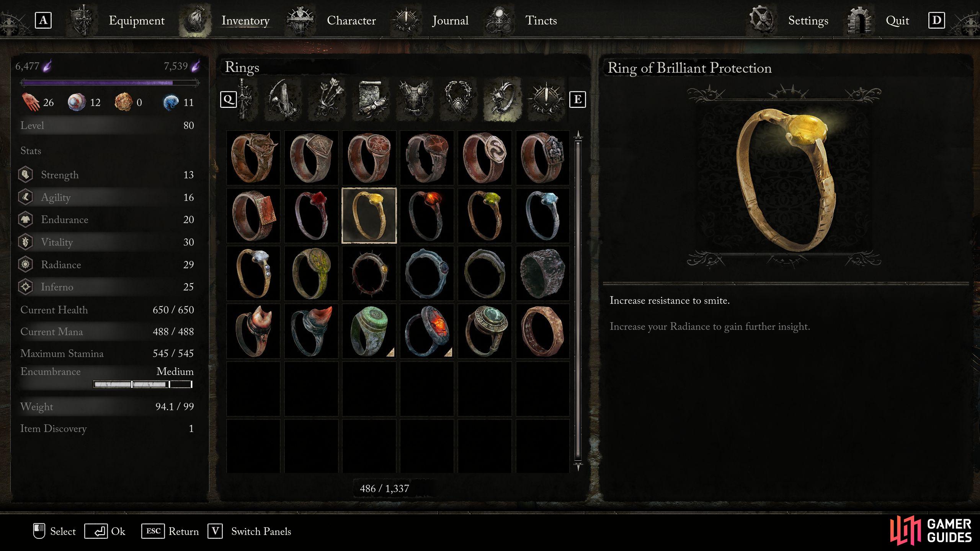Open the pendants amulet category icon

point(458,99)
